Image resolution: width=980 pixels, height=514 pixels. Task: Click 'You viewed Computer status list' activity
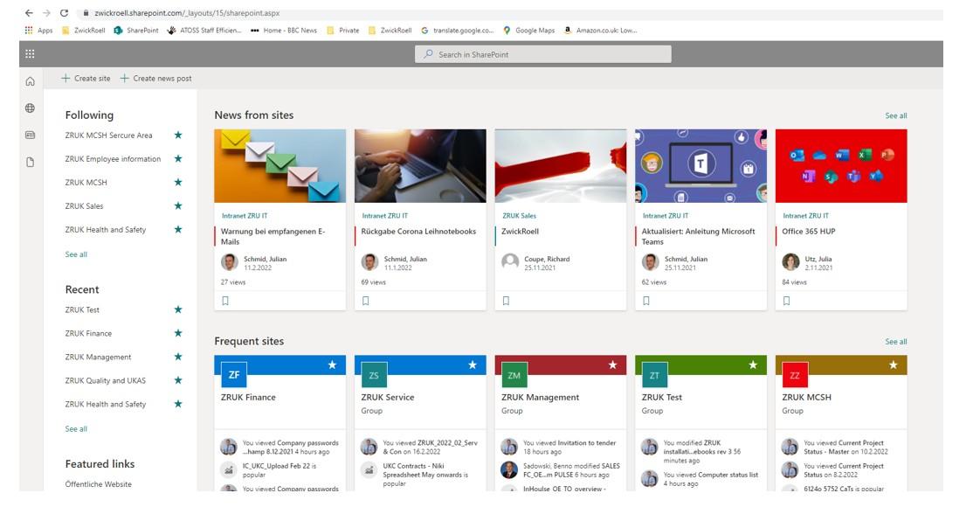pos(711,479)
